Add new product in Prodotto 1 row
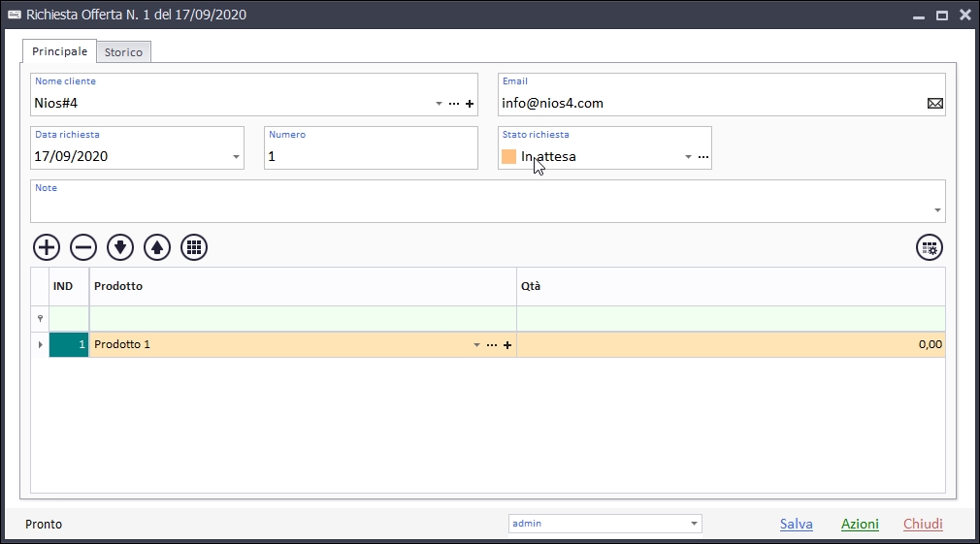The image size is (980, 544). pyautogui.click(x=506, y=345)
